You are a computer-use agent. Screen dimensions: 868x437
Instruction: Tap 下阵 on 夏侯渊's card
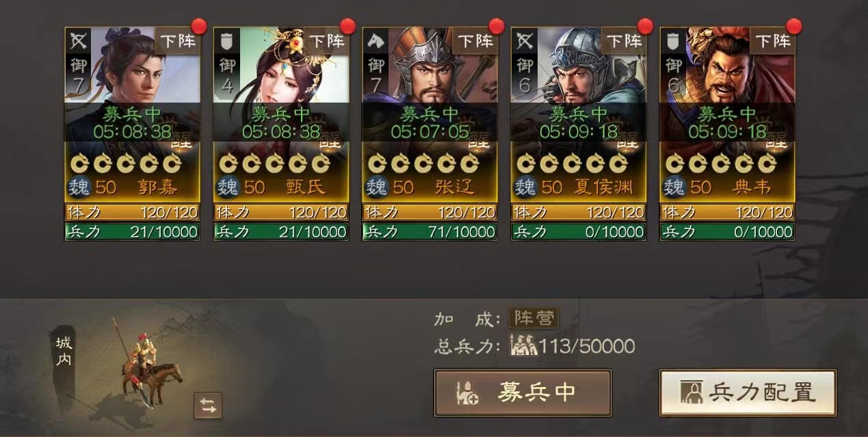coord(624,41)
